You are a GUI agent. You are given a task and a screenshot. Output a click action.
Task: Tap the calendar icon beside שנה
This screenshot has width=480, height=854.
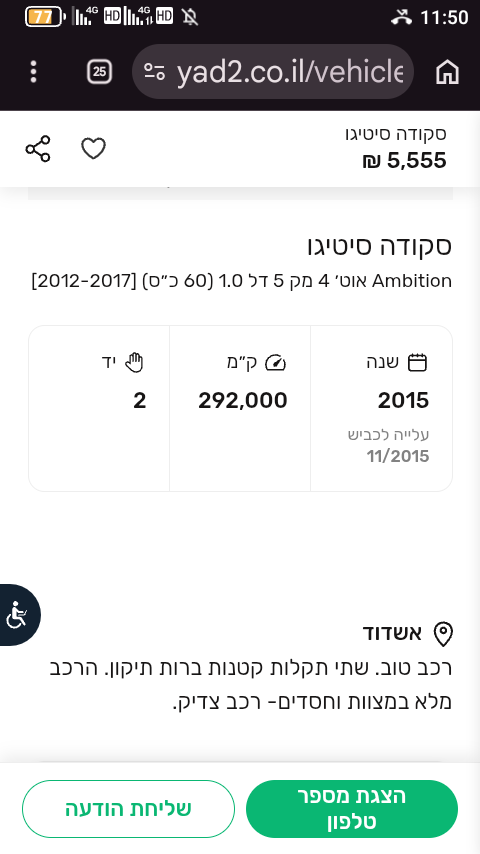click(x=417, y=362)
